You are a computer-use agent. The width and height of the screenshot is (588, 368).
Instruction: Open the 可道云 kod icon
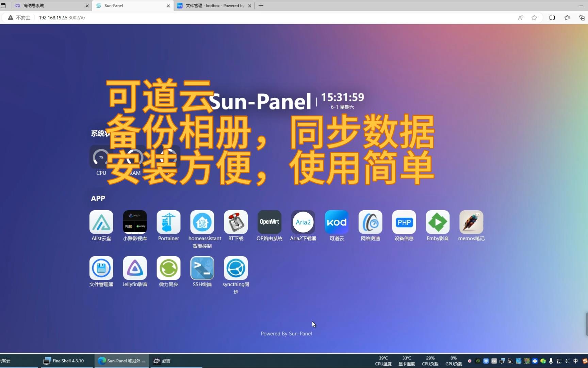tap(337, 222)
